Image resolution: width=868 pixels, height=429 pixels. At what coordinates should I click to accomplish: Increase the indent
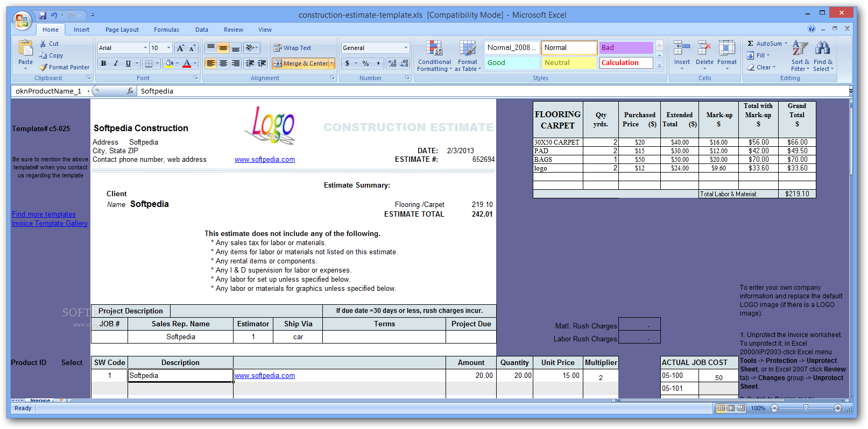(262, 63)
